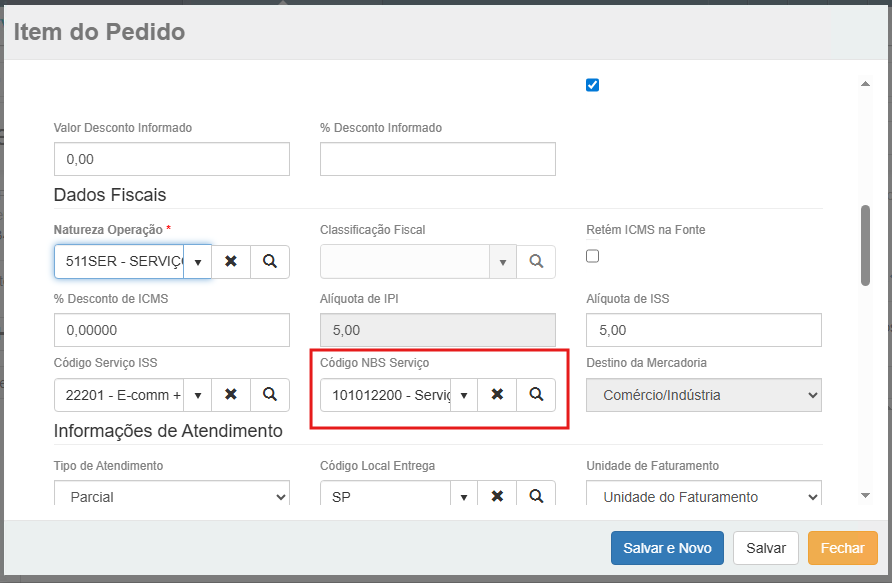The width and height of the screenshot is (892, 583).
Task: Expand the Natureza Operação dropdown arrow
Action: click(198, 261)
